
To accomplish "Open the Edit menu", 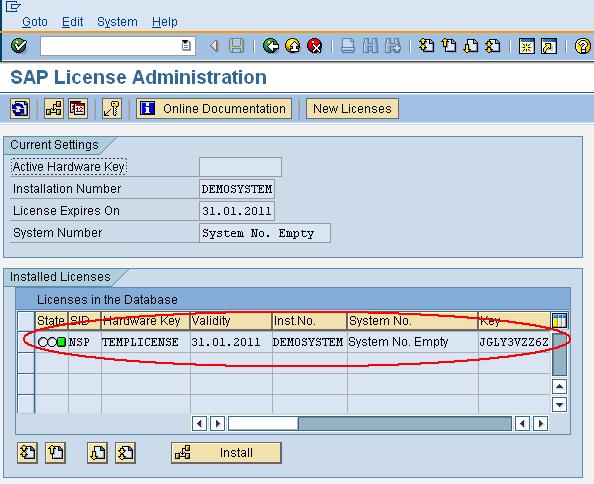I will (x=72, y=22).
